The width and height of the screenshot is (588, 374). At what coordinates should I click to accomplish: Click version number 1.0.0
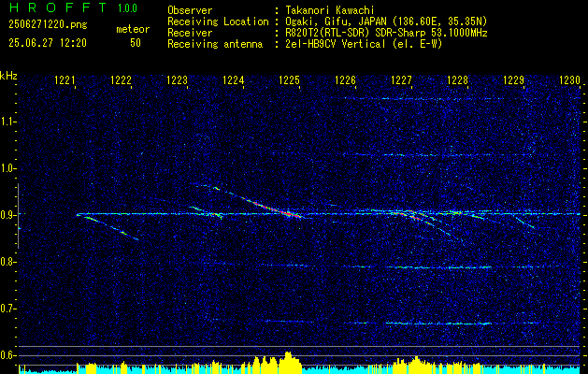(127, 8)
